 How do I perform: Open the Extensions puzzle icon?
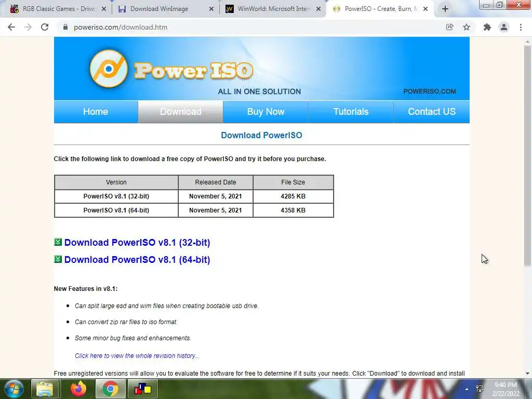[487, 27]
